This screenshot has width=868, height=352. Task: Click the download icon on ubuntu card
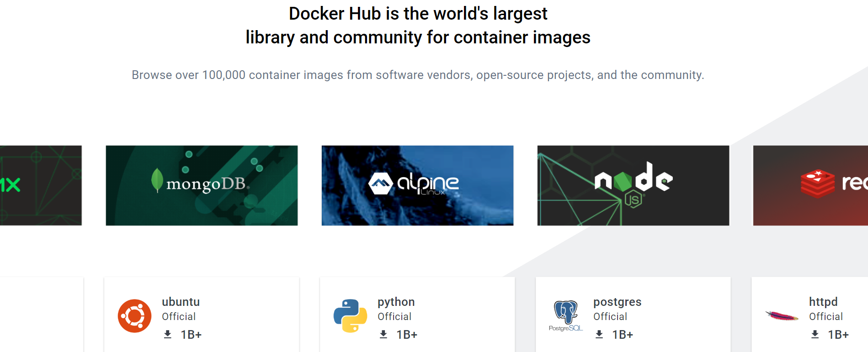coord(168,335)
